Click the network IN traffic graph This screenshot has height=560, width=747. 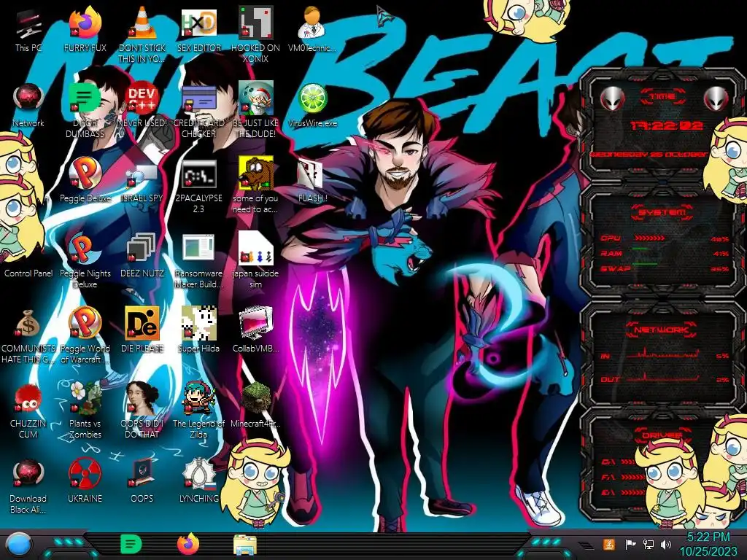(662, 354)
